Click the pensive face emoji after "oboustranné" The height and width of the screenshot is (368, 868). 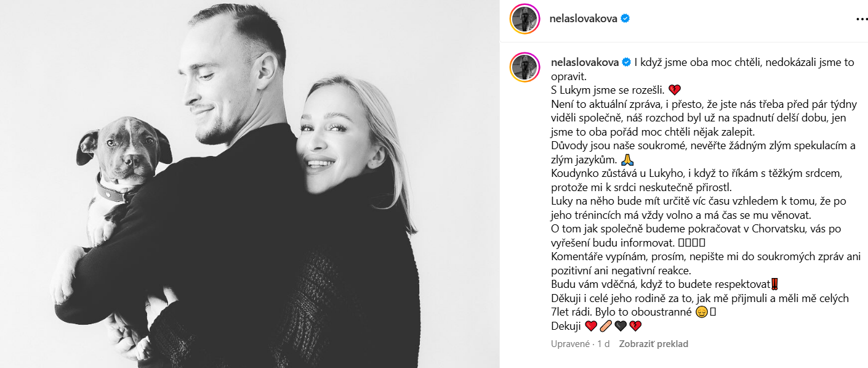click(x=701, y=312)
